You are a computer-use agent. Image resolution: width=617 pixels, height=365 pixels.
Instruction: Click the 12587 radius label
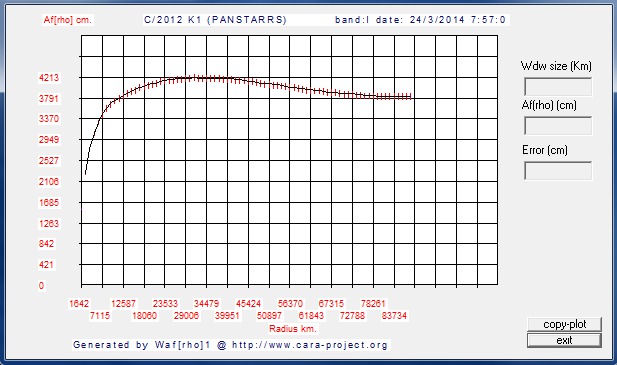coord(123,304)
